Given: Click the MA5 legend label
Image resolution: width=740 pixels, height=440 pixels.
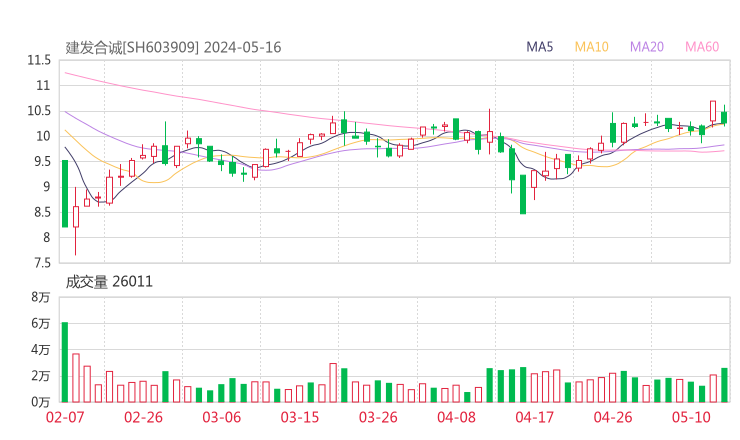Looking at the screenshot, I should tap(539, 47).
